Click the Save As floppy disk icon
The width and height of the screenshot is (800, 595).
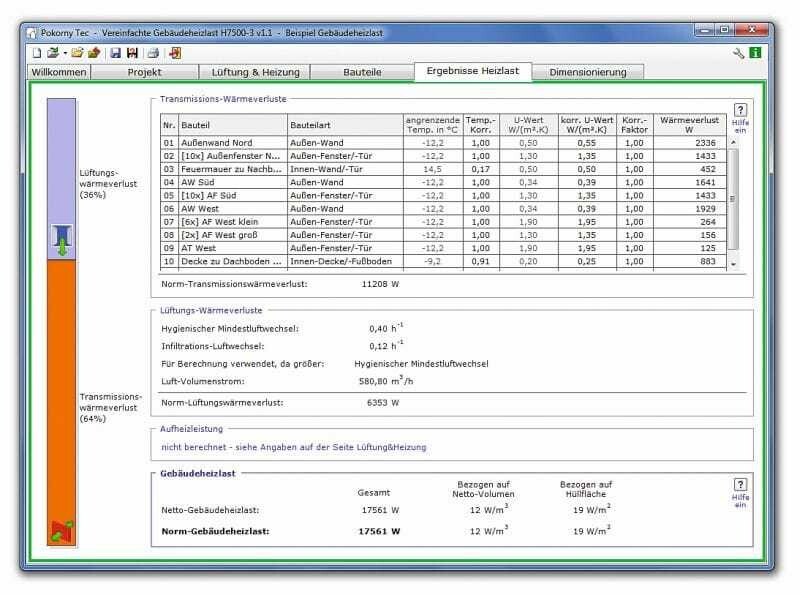pyautogui.click(x=133, y=53)
